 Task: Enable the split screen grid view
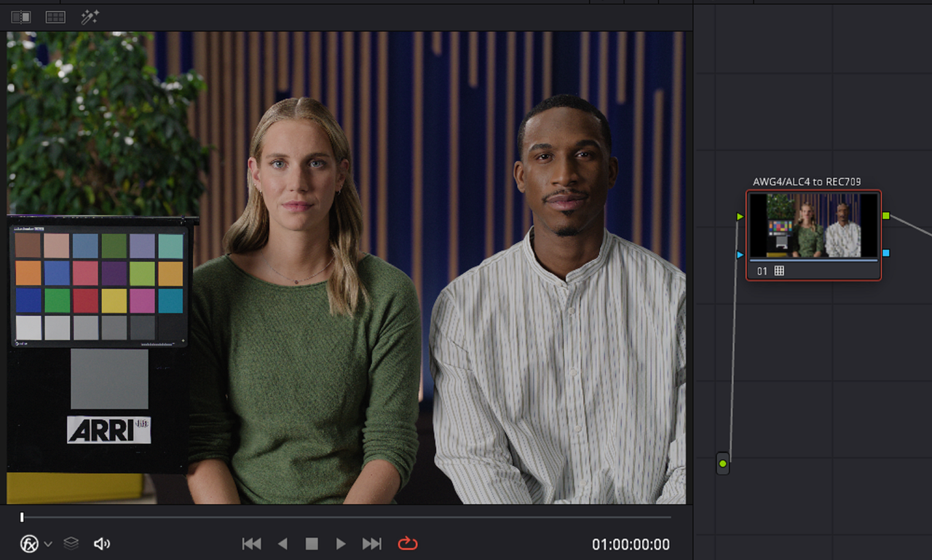[x=55, y=17]
